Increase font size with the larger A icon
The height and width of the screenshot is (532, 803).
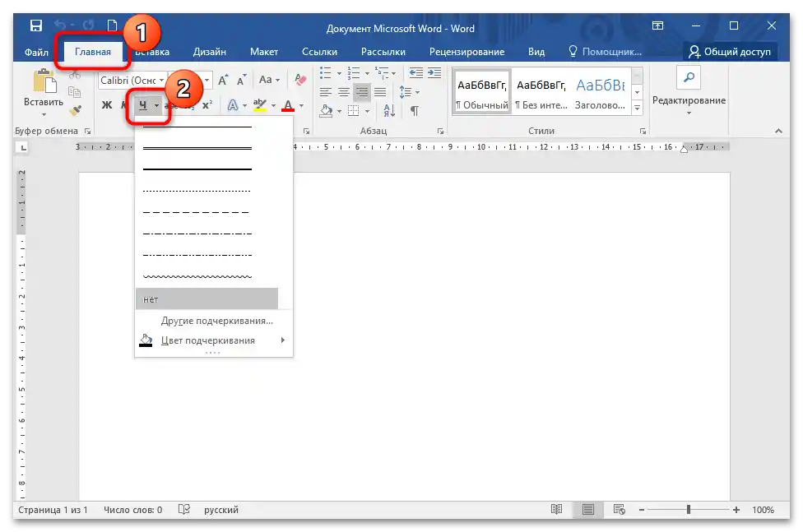coord(223,81)
